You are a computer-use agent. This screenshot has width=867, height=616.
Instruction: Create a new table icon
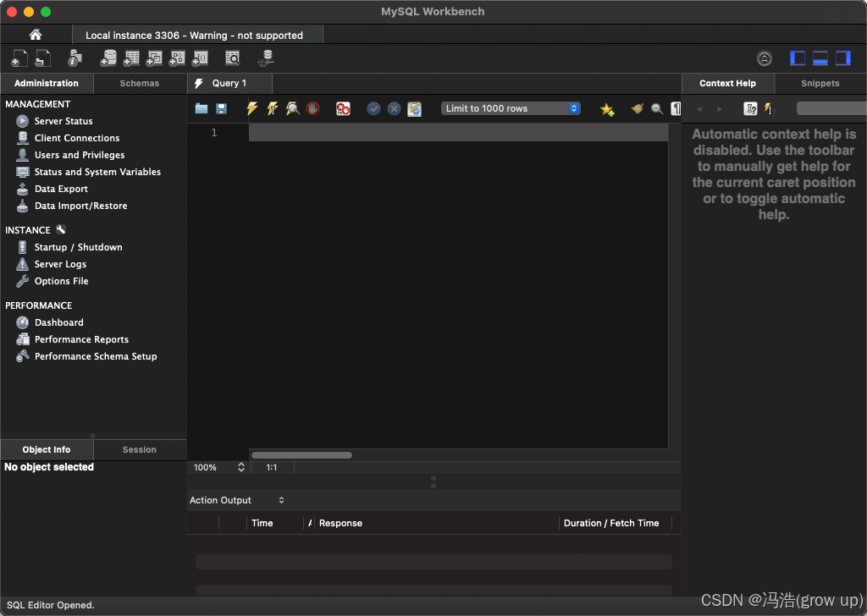pos(131,58)
